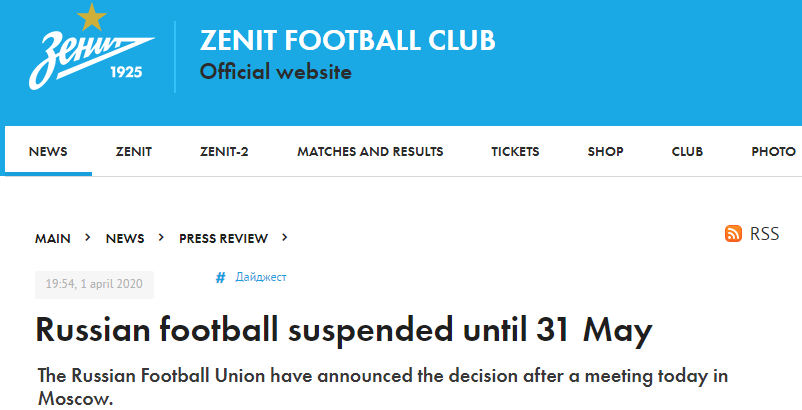Click the ZENIT FOOTBALL CLUB header title
Image resolution: width=802 pixels, height=410 pixels.
(348, 40)
